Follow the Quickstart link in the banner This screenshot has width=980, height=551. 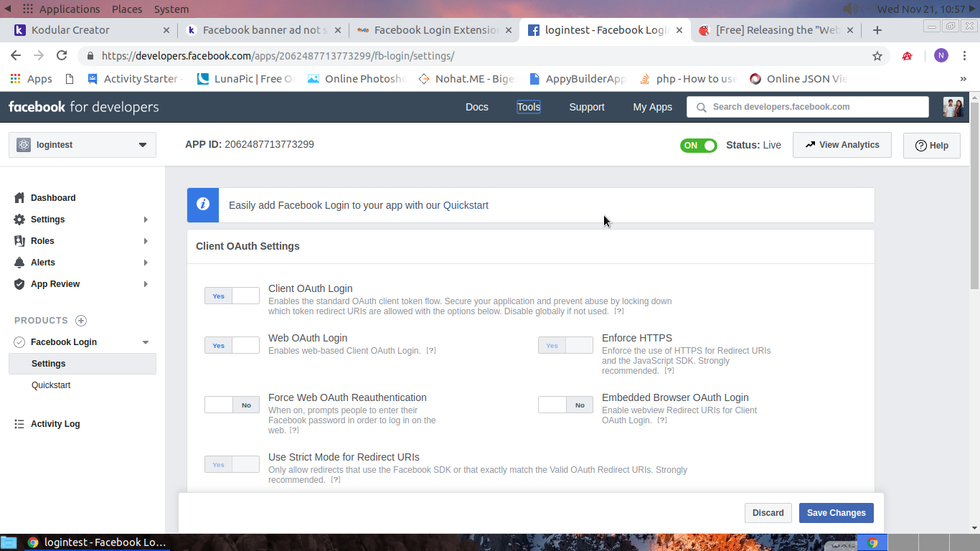pos(466,205)
